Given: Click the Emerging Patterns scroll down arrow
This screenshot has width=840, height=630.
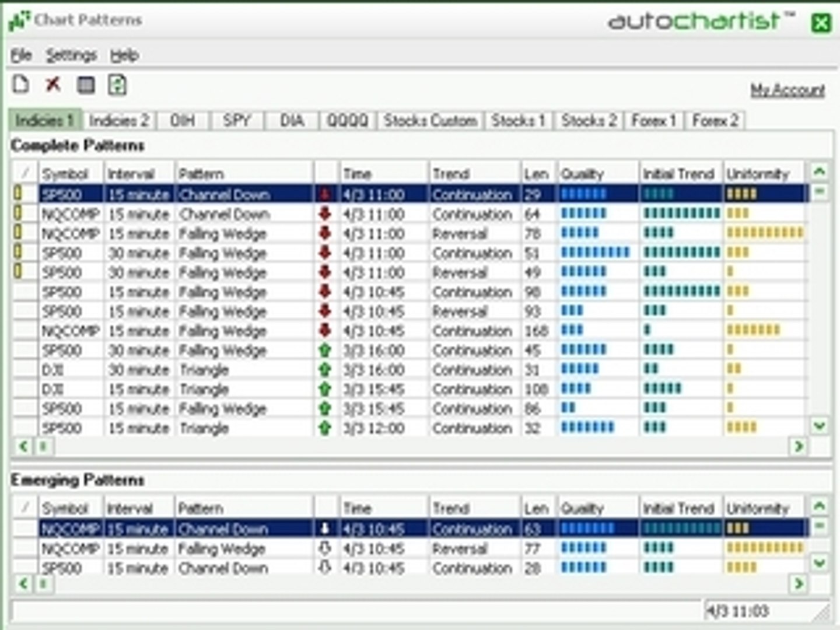Looking at the screenshot, I should pyautogui.click(x=819, y=563).
